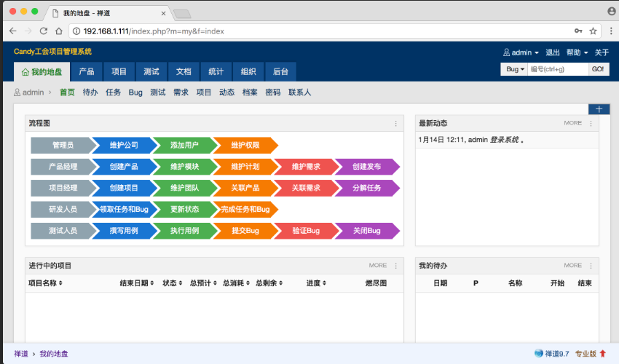Close the 我的地盘 browser tab
619x364 pixels.
[x=163, y=13]
